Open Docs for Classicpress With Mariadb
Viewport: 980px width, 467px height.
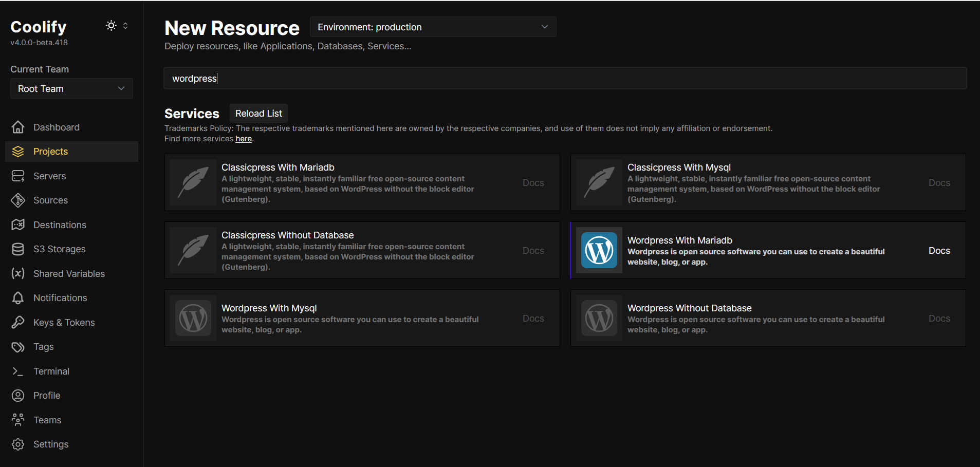coord(533,183)
